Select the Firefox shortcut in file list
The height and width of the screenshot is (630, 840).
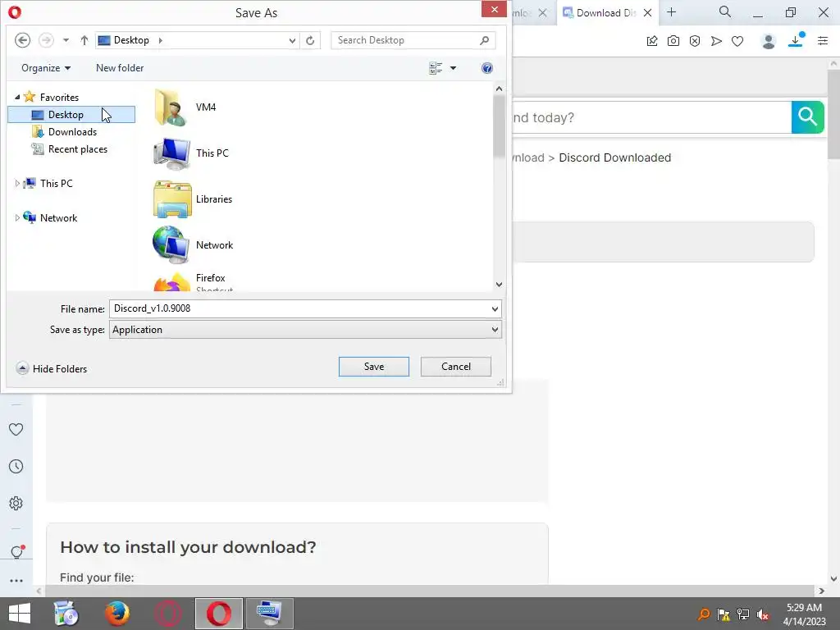[192, 281]
